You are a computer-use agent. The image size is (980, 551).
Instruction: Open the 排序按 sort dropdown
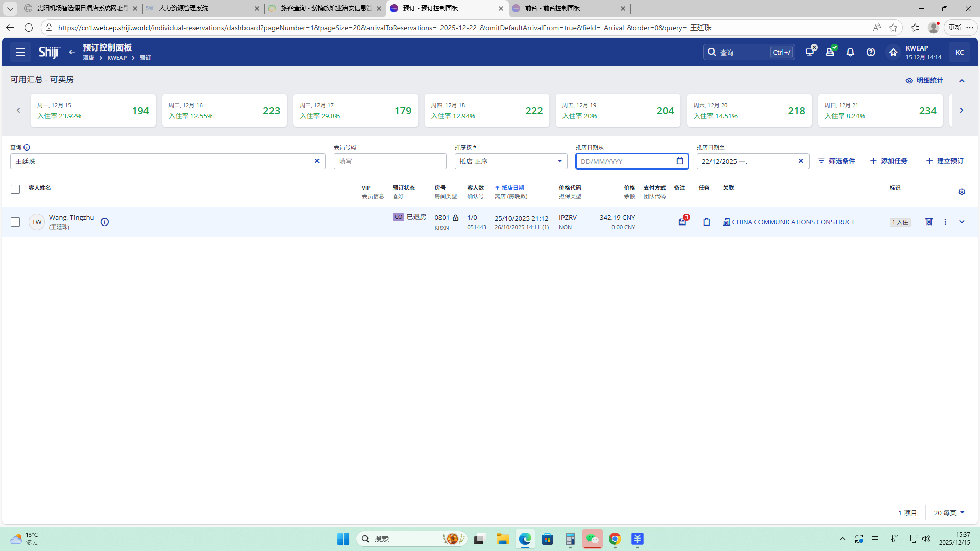pos(510,161)
